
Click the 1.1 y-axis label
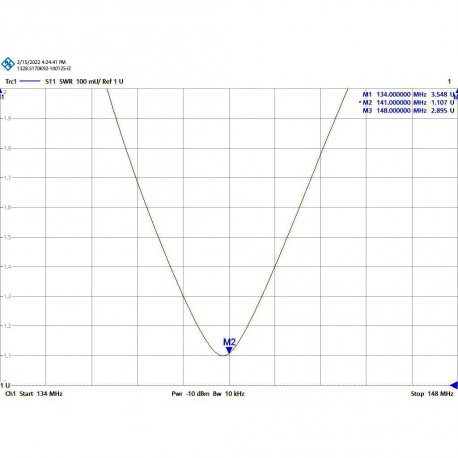[7, 356]
